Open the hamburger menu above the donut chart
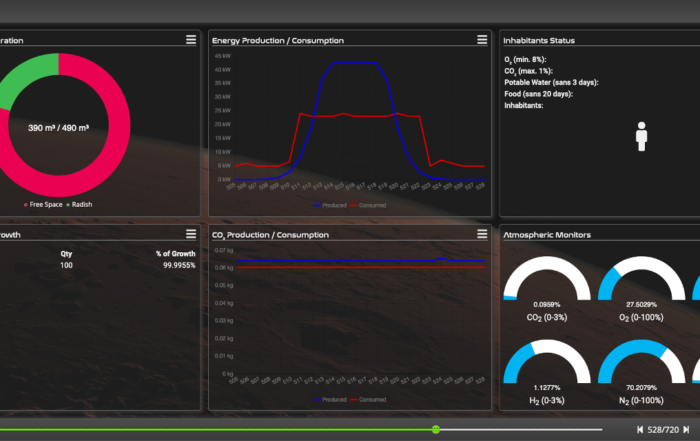 click(x=190, y=40)
